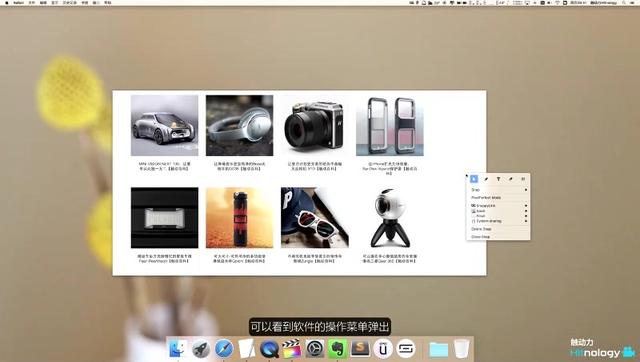Open the Apple menu
This screenshot has height=362, width=640.
tap(7, 2)
